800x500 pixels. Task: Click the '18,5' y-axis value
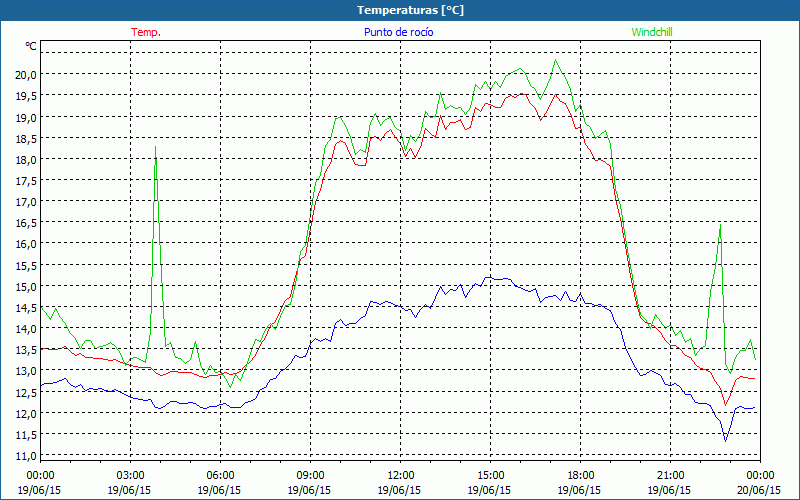click(x=27, y=139)
